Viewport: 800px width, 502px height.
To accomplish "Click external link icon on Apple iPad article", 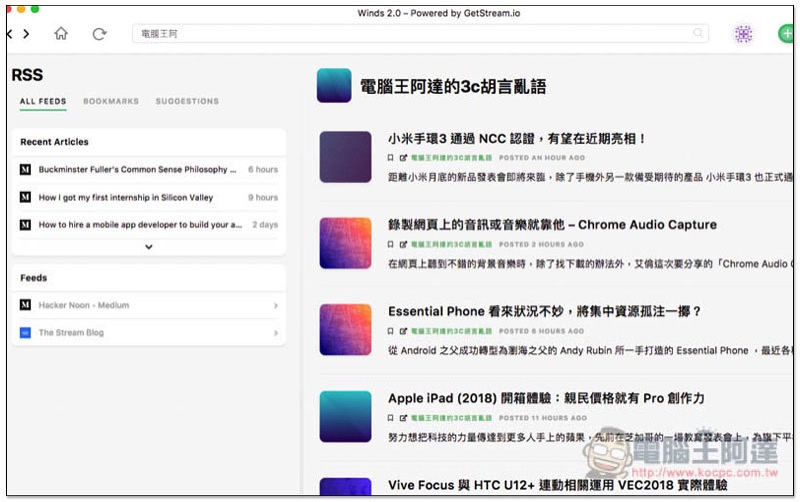I will point(403,418).
